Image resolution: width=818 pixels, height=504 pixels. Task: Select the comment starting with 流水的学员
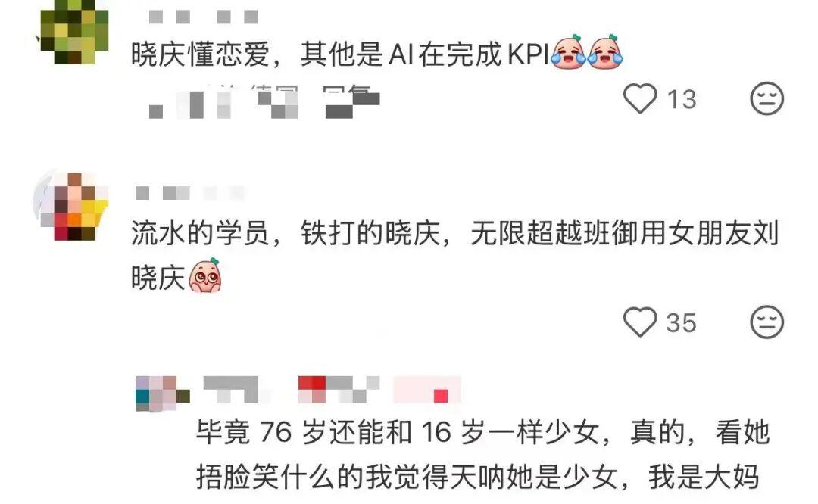(x=454, y=255)
